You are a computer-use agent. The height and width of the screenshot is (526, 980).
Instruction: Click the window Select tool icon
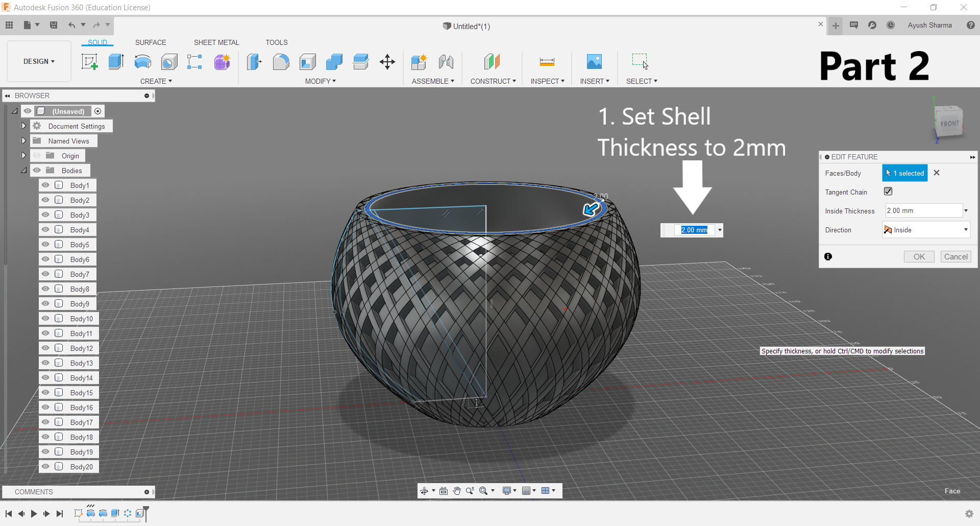[641, 62]
